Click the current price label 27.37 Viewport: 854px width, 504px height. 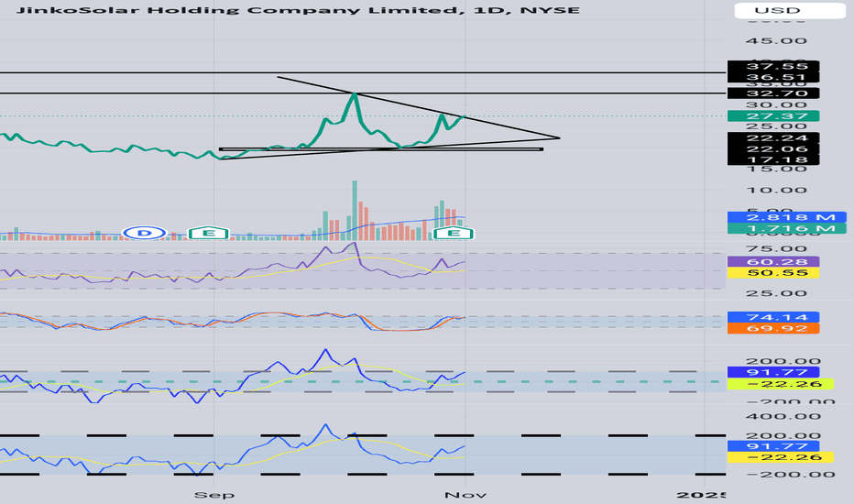tap(772, 115)
